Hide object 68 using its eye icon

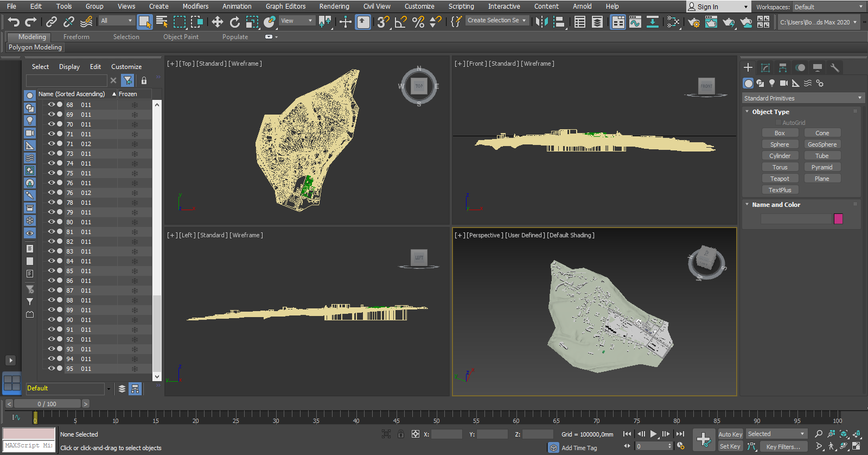click(x=52, y=105)
